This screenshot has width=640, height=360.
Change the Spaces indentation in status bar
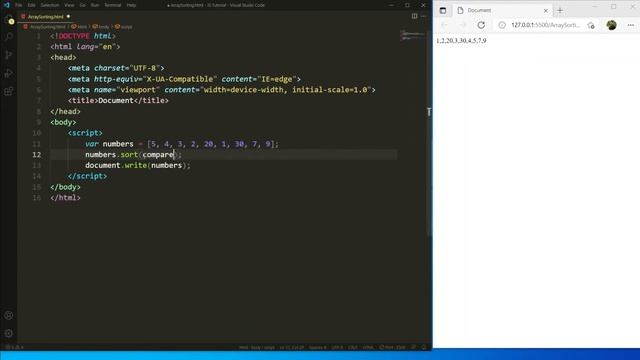tap(318, 347)
